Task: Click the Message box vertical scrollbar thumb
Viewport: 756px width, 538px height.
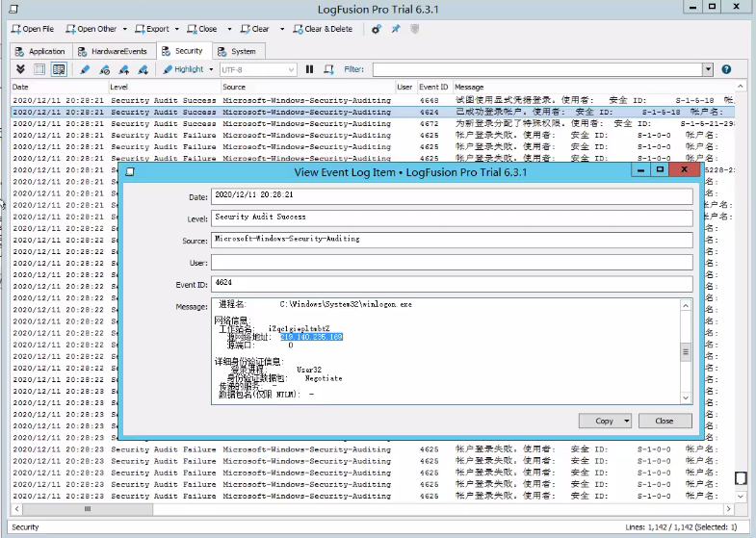Action: pyautogui.click(x=686, y=352)
